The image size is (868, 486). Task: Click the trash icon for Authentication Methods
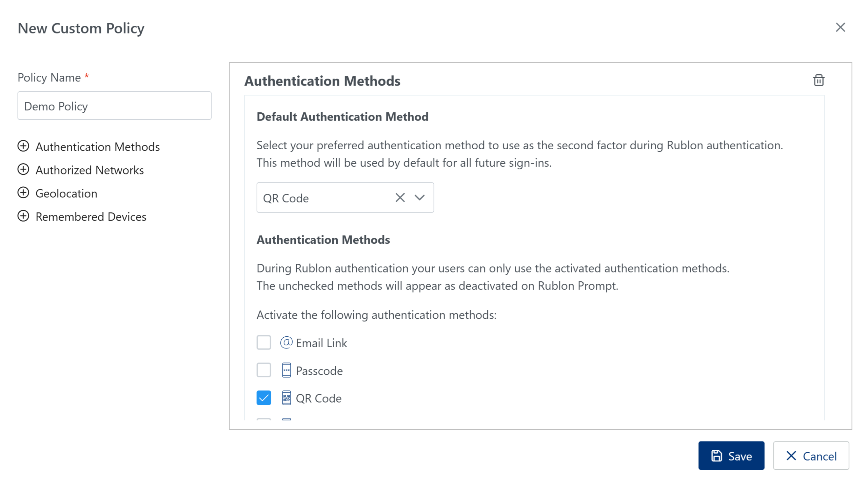pos(818,80)
